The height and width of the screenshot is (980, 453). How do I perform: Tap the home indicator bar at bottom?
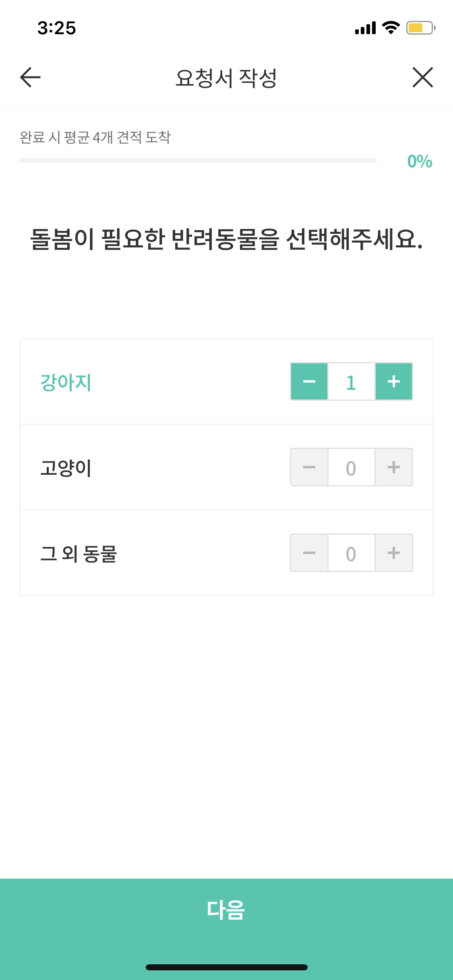coord(226,968)
